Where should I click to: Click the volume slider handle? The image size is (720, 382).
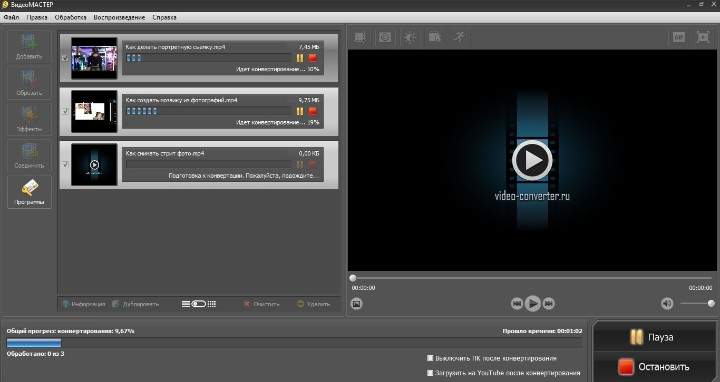711,303
